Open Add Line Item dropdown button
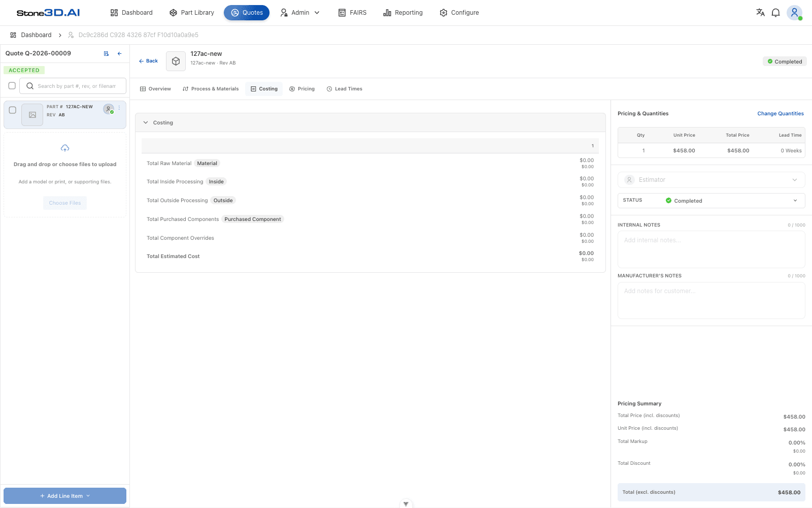The height and width of the screenshot is (508, 812). tap(65, 496)
